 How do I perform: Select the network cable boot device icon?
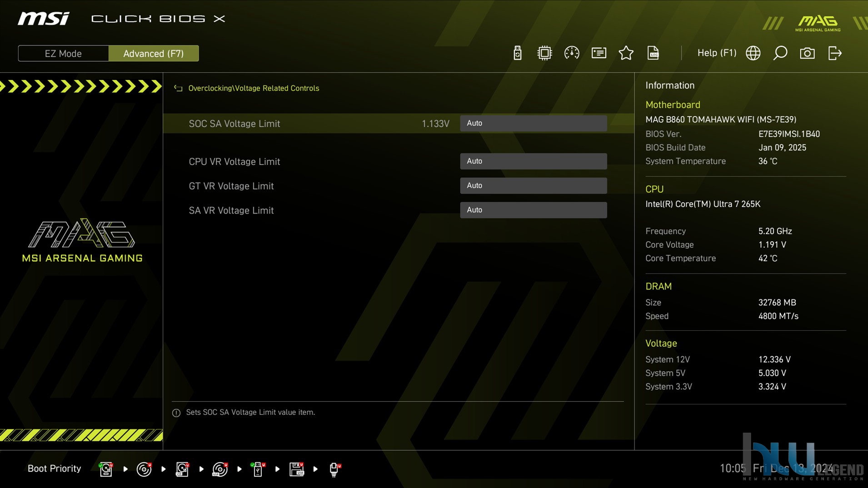tap(334, 469)
